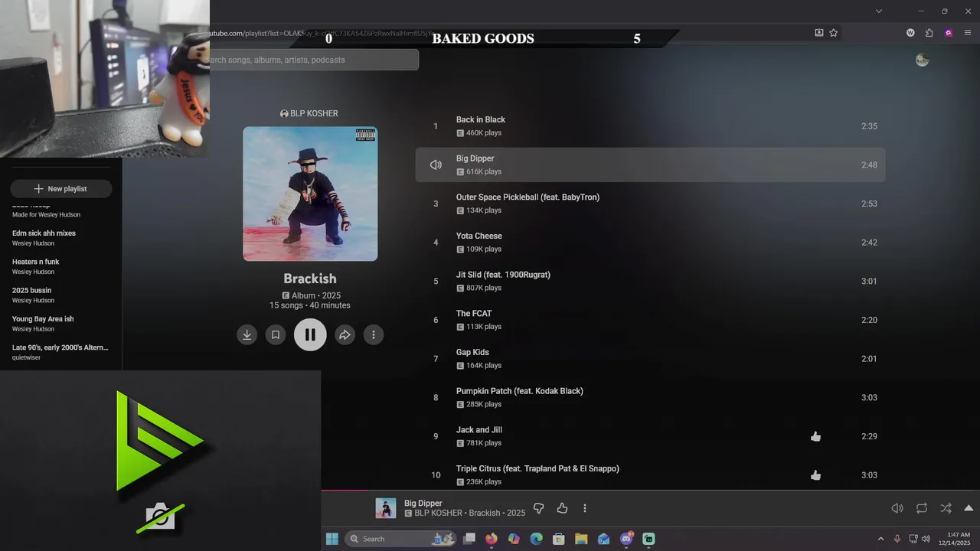Open Microsoft Edge from taskbar
This screenshot has height=551, width=980.
click(x=537, y=539)
